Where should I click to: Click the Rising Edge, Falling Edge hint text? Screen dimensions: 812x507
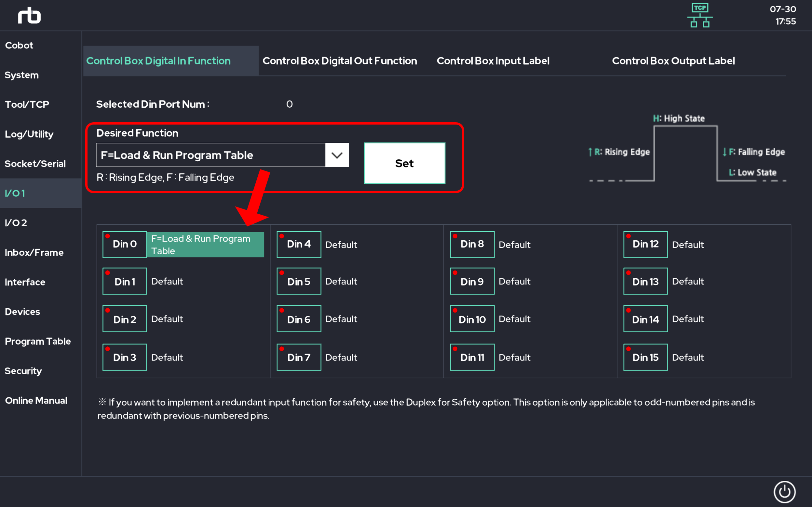click(x=165, y=177)
